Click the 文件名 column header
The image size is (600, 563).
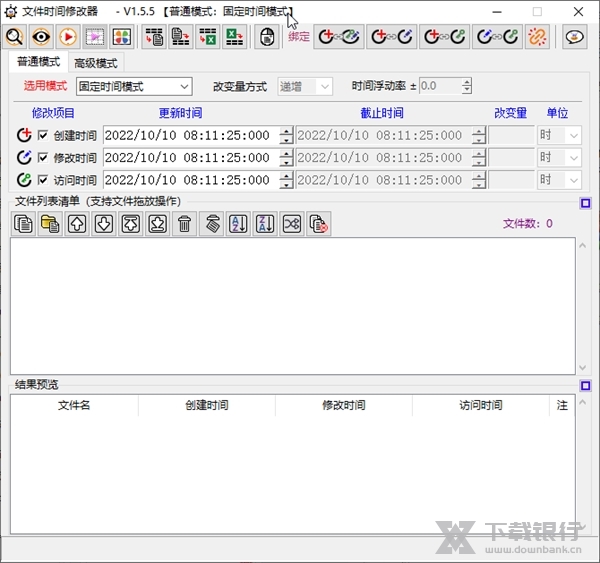tap(74, 405)
